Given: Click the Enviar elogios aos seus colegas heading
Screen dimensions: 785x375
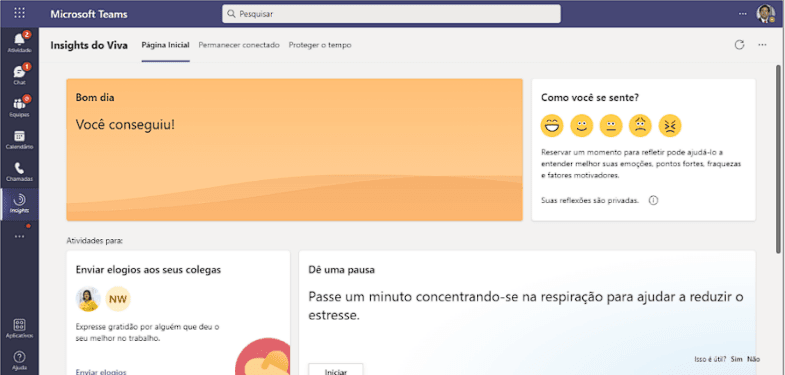Looking at the screenshot, I should click(x=148, y=270).
